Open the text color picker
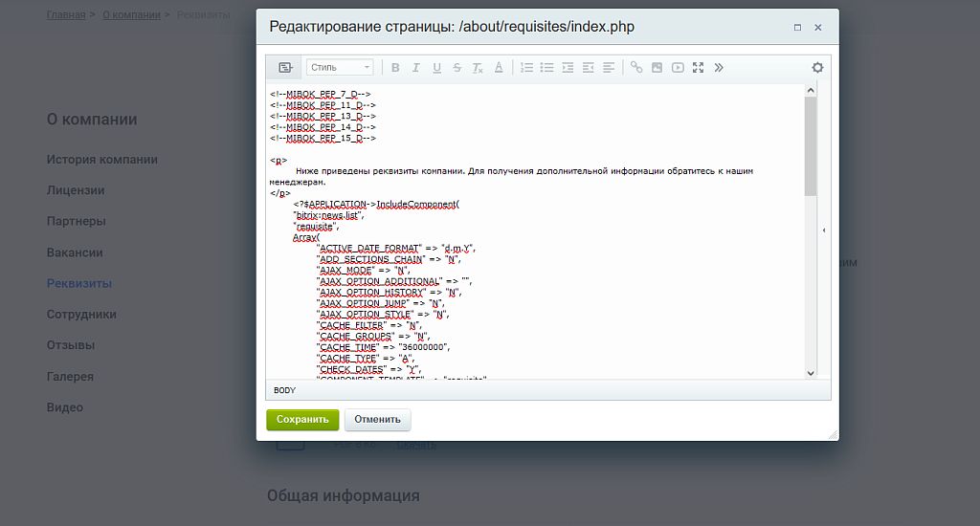 499,68
